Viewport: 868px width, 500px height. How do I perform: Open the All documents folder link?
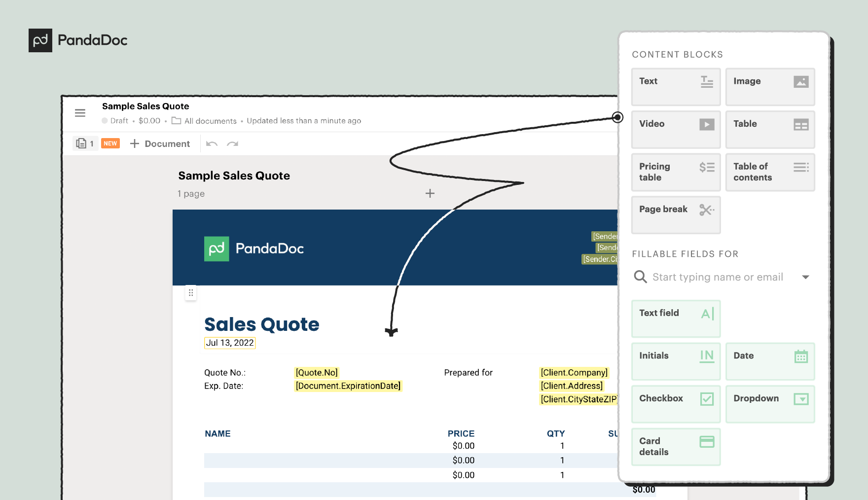point(204,121)
